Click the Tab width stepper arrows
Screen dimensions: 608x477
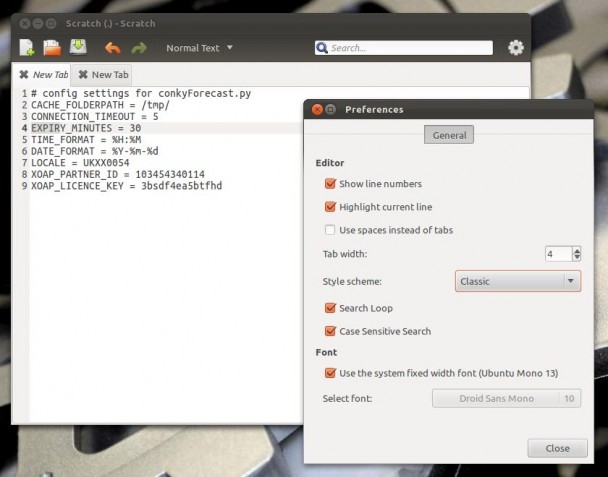(x=576, y=254)
